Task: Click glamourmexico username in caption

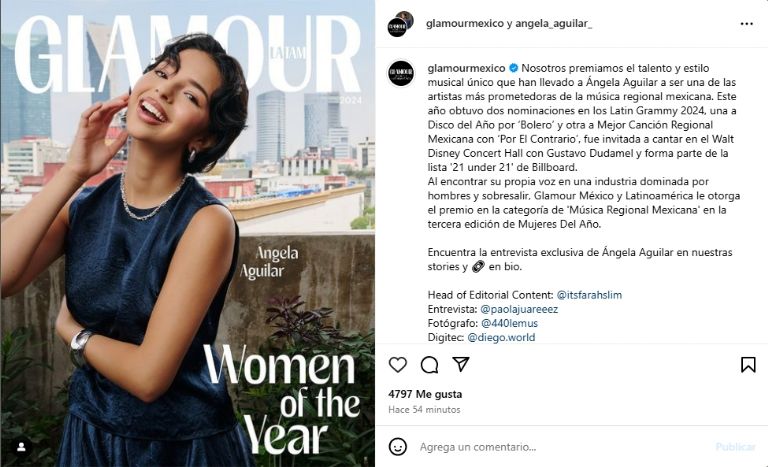Action: tap(466, 68)
